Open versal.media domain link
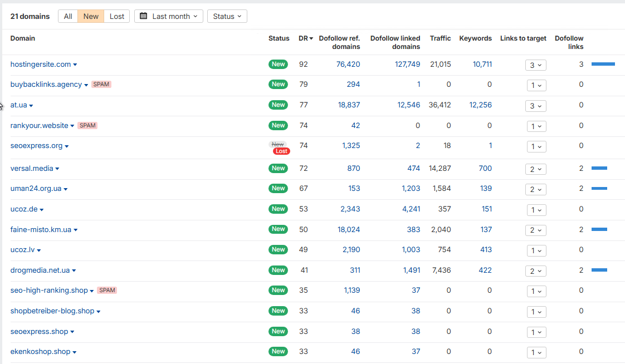 tap(32, 169)
